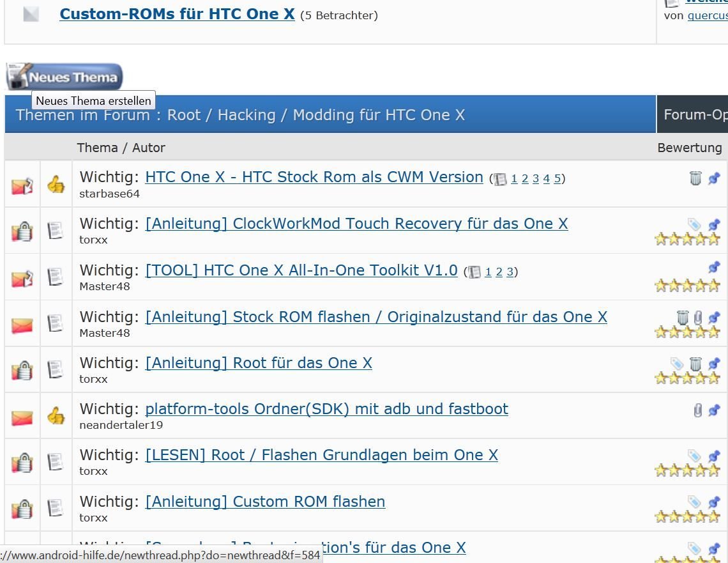Open Stock ROM flashen Originalzustand thread

pos(376,317)
